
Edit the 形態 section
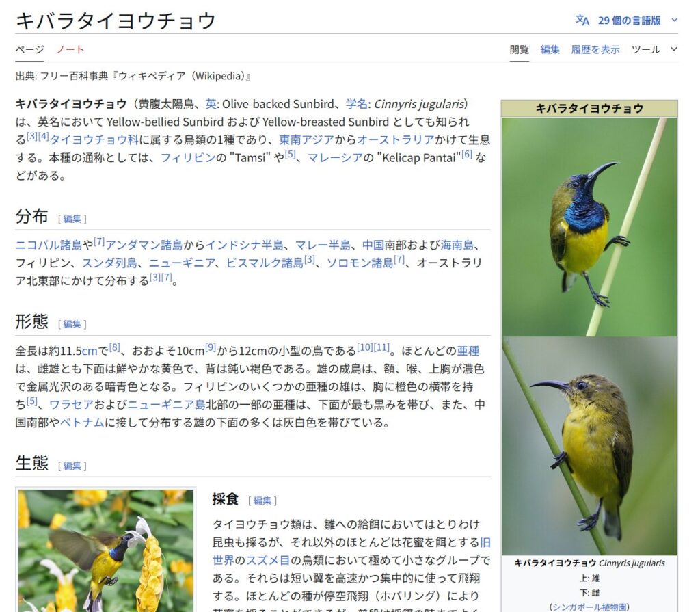point(72,324)
